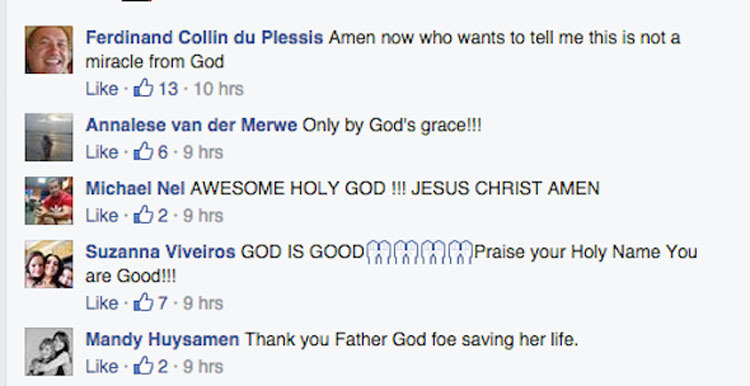Like the Only by God's grace comment
The width and height of the screenshot is (750, 386).
102,153
